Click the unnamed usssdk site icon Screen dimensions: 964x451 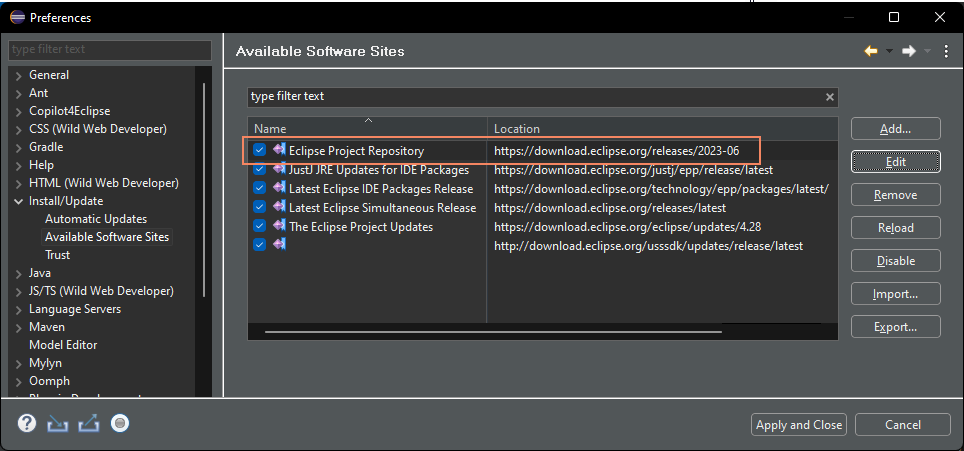(x=279, y=245)
